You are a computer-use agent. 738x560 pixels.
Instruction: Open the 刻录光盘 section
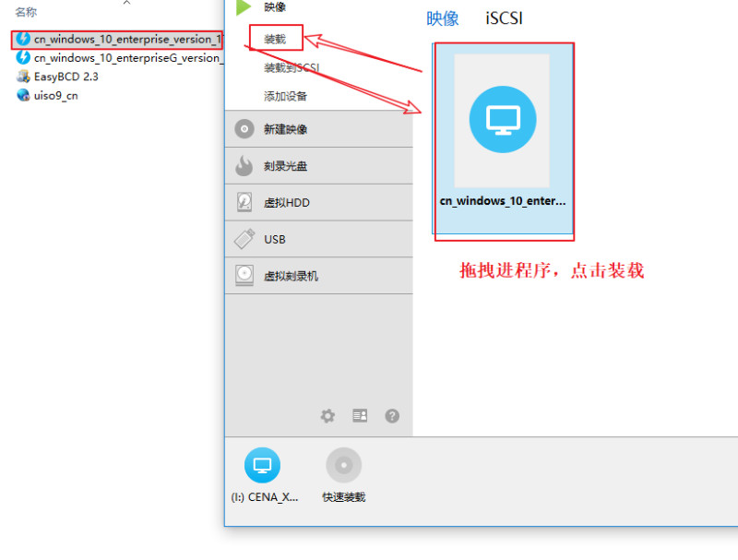pos(318,166)
